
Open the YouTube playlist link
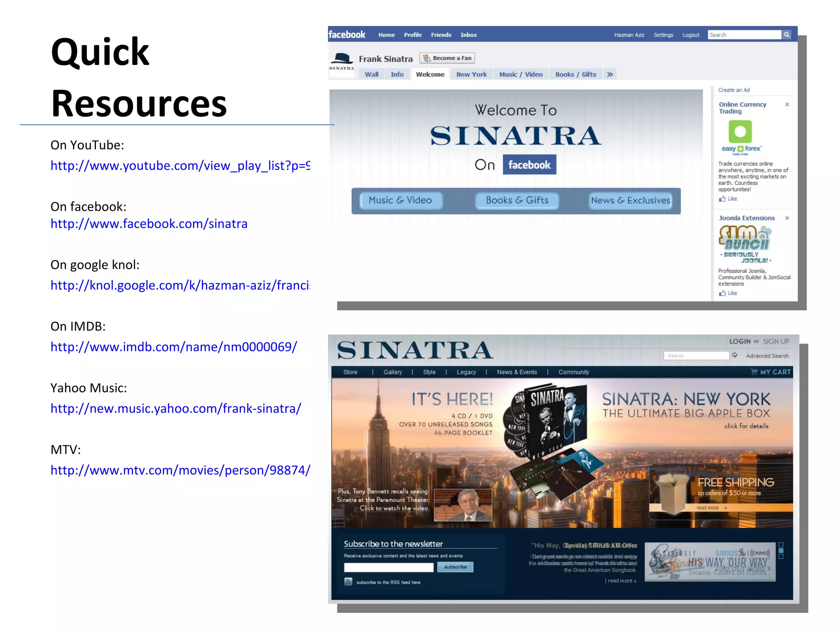(x=180, y=166)
